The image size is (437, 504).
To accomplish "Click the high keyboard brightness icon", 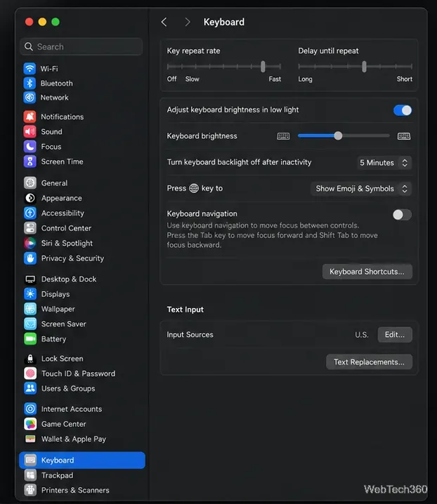I will click(404, 136).
